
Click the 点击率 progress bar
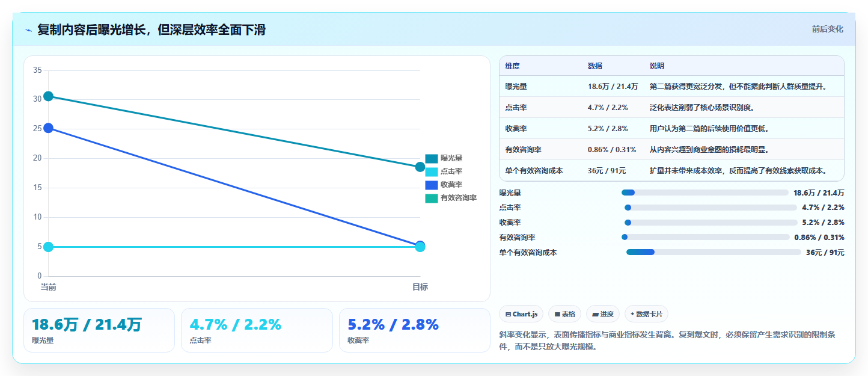tap(711, 208)
